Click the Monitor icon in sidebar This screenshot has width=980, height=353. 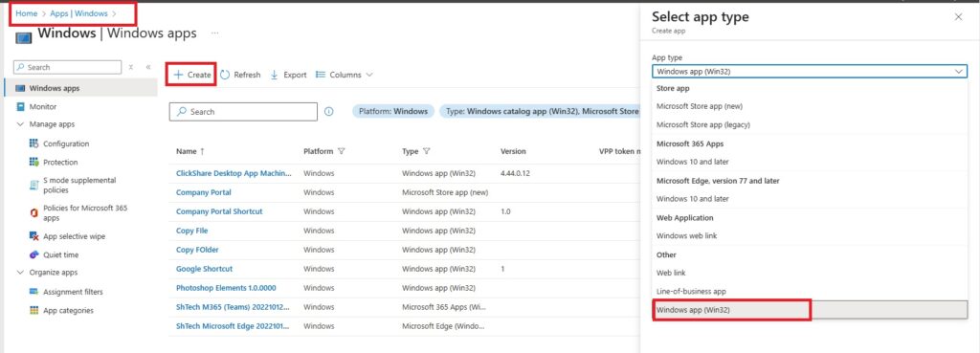tap(21, 107)
